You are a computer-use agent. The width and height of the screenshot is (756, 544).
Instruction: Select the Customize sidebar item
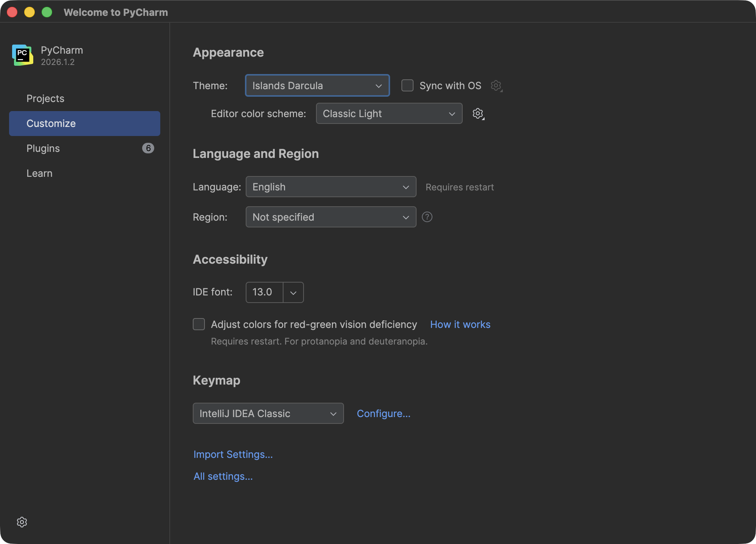click(x=85, y=124)
